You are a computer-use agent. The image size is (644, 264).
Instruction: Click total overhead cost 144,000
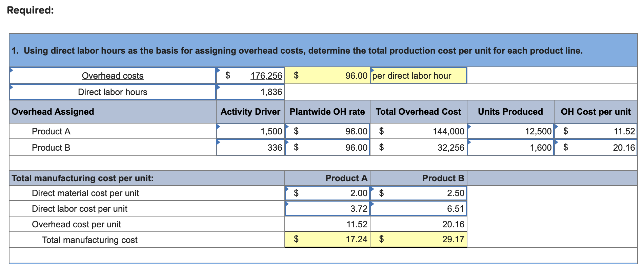(x=419, y=131)
